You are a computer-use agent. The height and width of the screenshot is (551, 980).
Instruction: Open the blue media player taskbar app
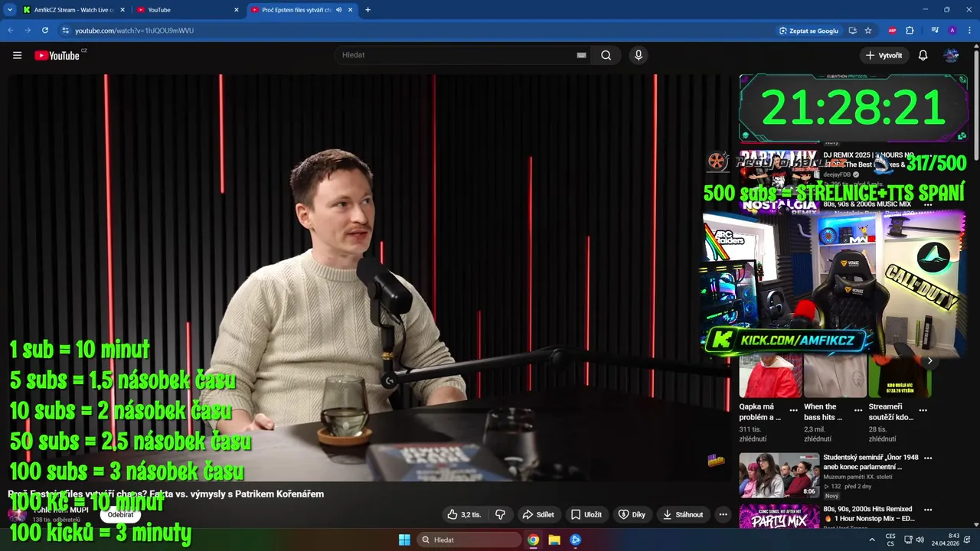coord(576,540)
